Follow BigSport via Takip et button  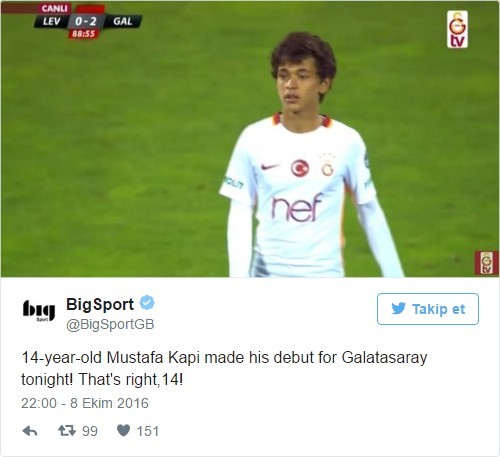428,309
